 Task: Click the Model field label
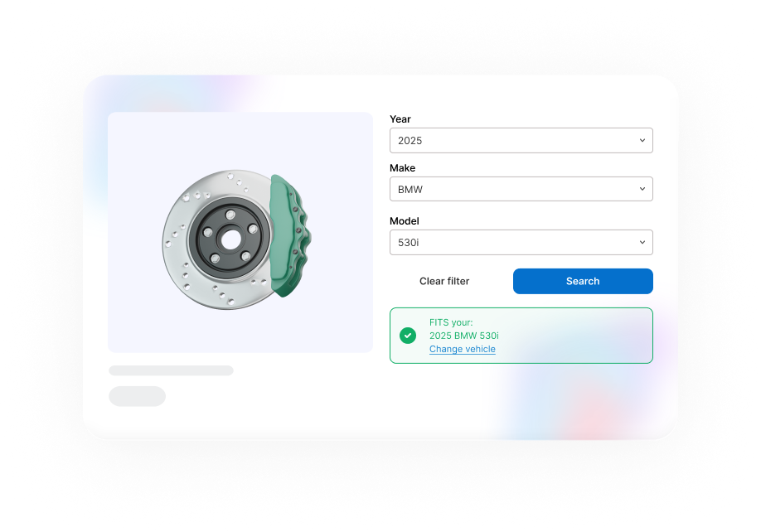point(405,221)
